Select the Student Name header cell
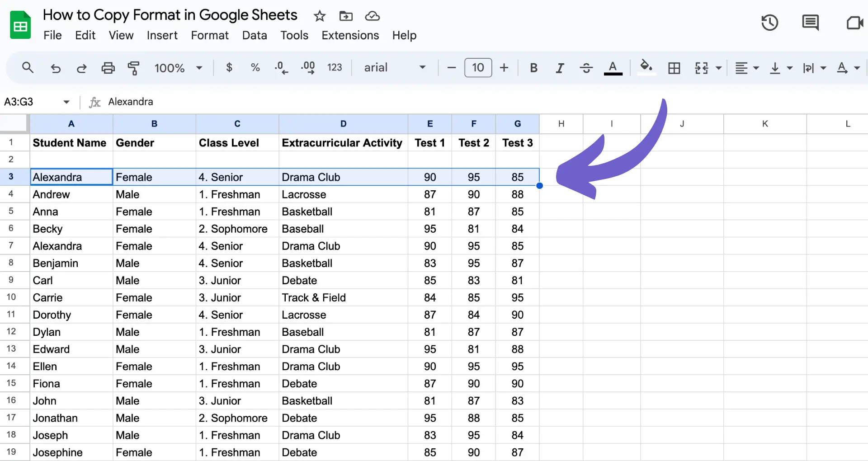 [x=71, y=143]
